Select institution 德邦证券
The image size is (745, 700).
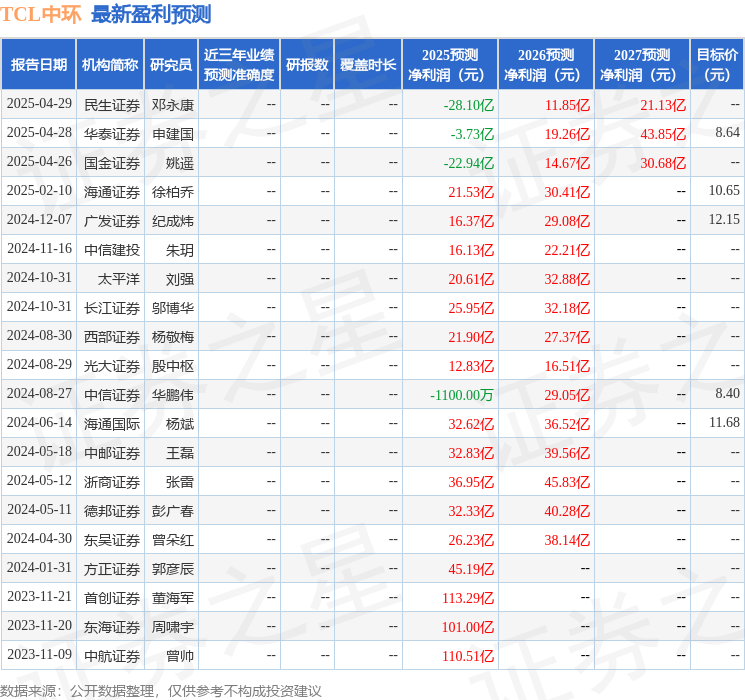tap(112, 510)
